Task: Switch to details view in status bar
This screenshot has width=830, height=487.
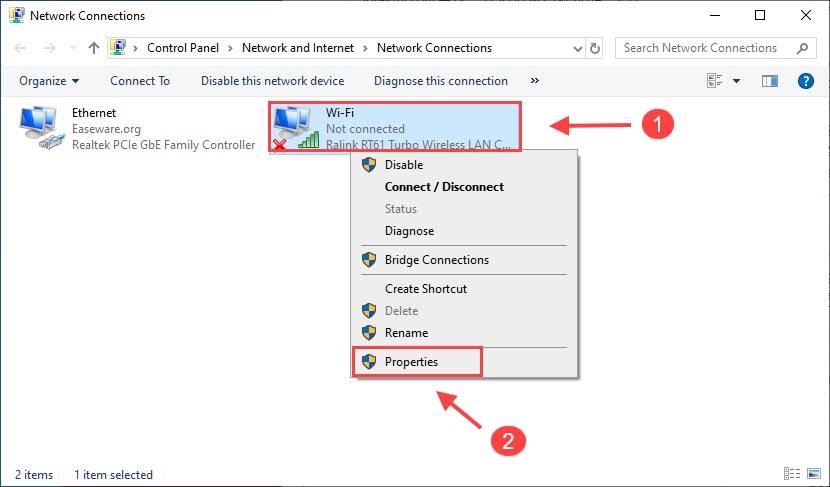Action: tap(792, 475)
